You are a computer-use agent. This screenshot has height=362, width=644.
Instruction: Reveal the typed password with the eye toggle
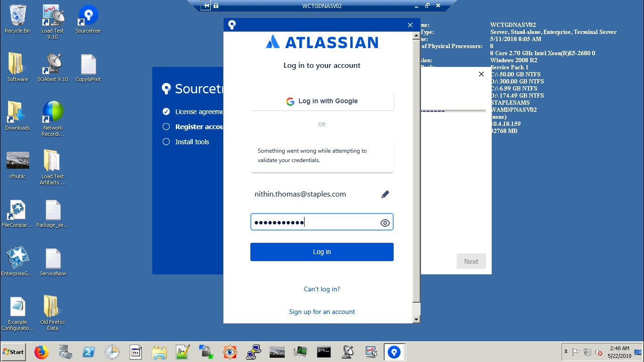[x=385, y=222]
